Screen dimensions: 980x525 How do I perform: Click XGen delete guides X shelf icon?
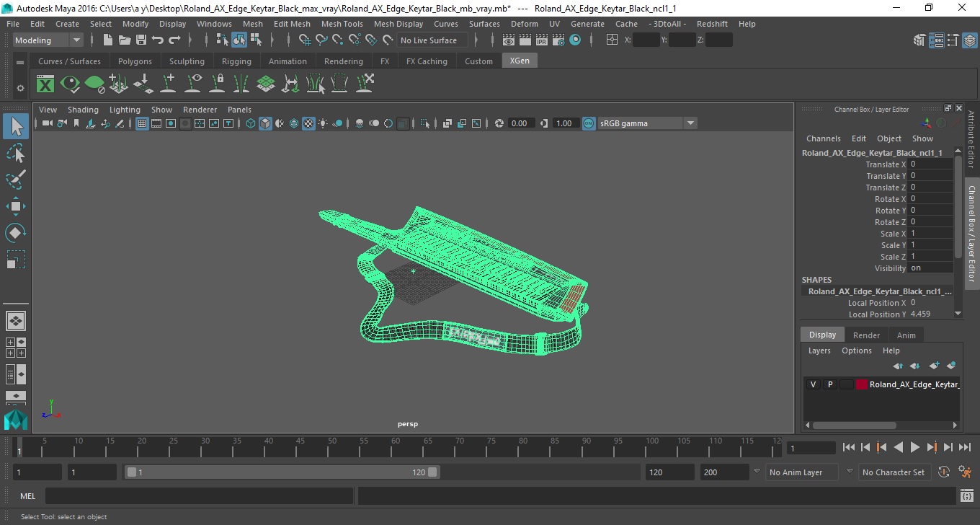point(365,84)
